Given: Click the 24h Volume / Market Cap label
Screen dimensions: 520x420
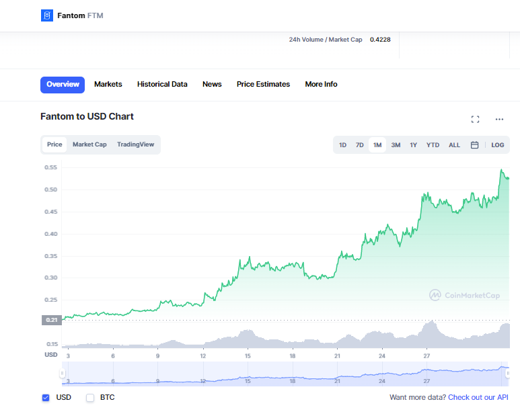Looking at the screenshot, I should click(326, 40).
